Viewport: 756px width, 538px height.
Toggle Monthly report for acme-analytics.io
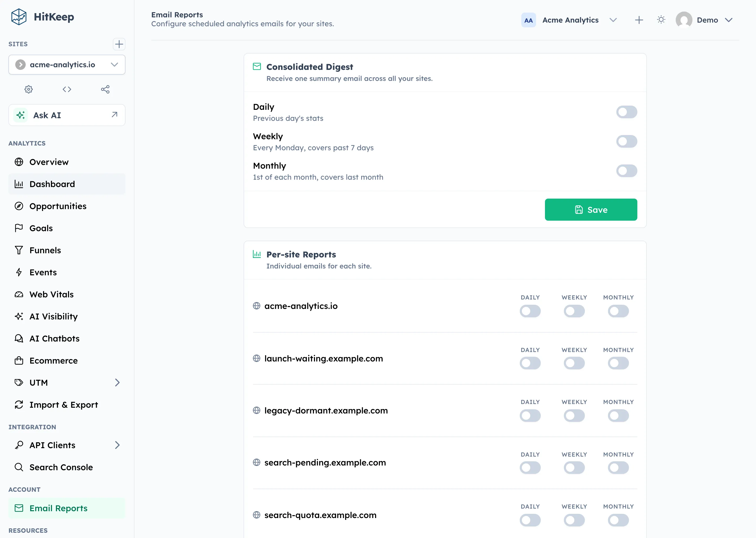coord(618,311)
